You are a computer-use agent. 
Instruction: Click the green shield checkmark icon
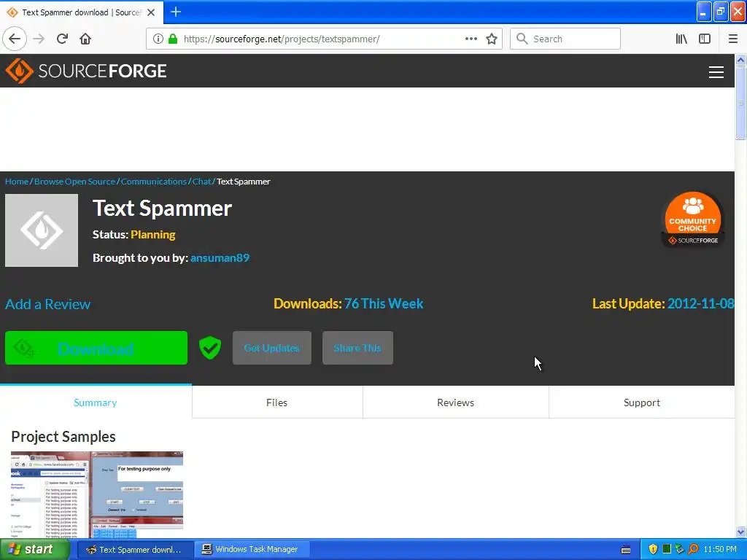(x=210, y=348)
